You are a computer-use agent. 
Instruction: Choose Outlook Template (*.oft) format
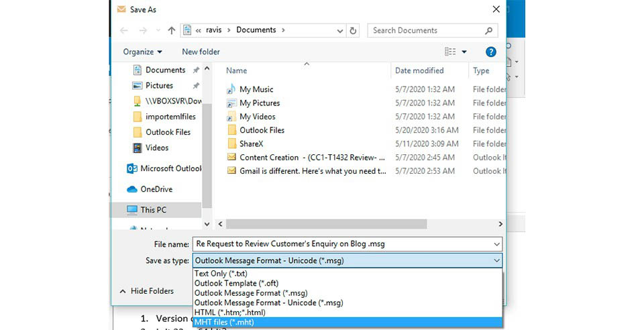pyautogui.click(x=348, y=283)
